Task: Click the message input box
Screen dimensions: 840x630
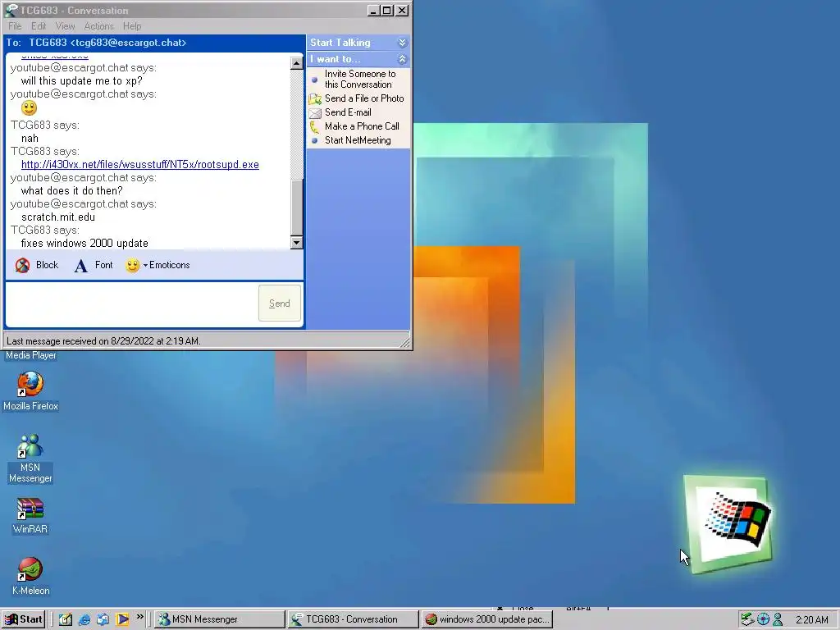Action: click(x=131, y=304)
